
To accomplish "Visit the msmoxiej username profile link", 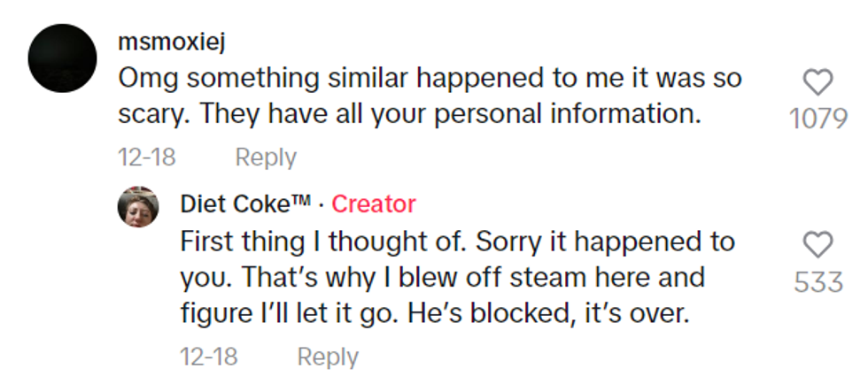I will 174,42.
